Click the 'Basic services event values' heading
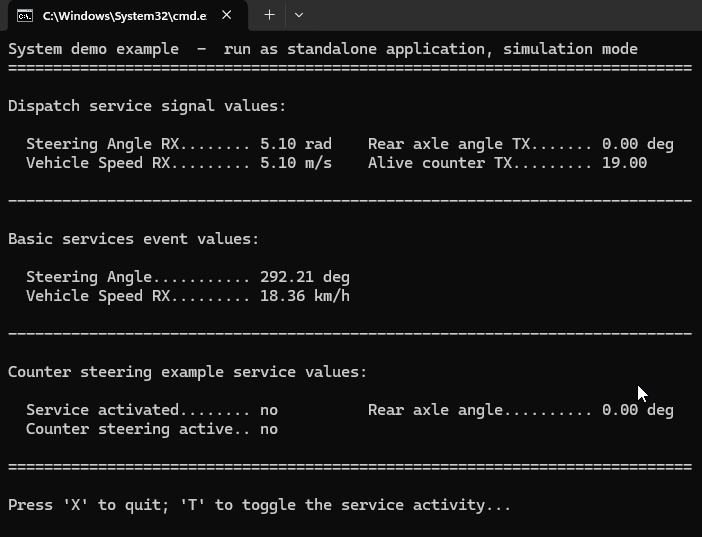The image size is (702, 537). click(x=133, y=239)
